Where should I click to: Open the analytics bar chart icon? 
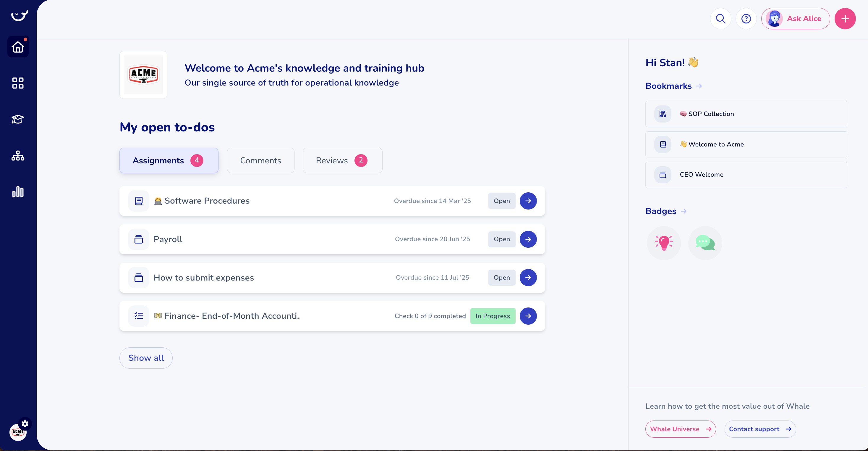[x=18, y=191]
